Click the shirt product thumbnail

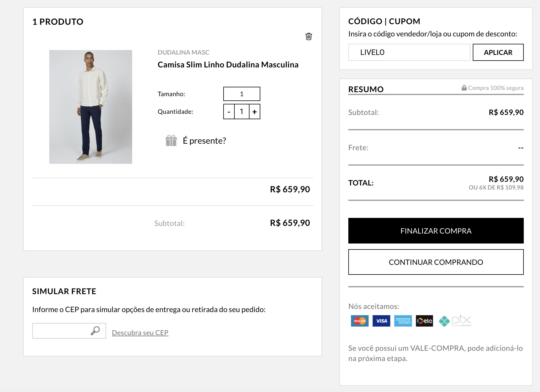pyautogui.click(x=91, y=107)
